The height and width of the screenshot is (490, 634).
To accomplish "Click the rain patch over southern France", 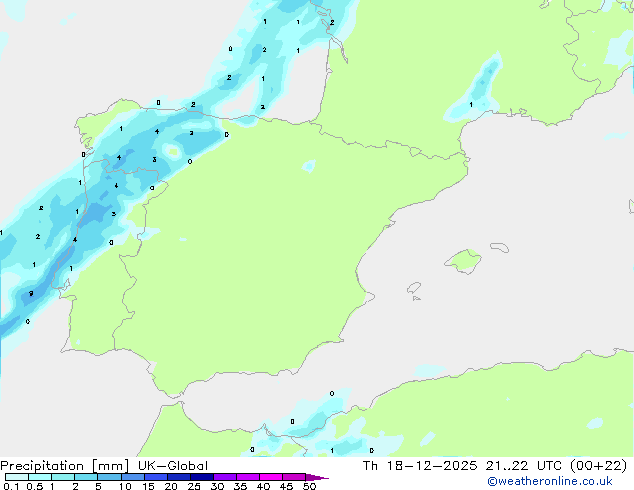I will pyautogui.click(x=474, y=89).
